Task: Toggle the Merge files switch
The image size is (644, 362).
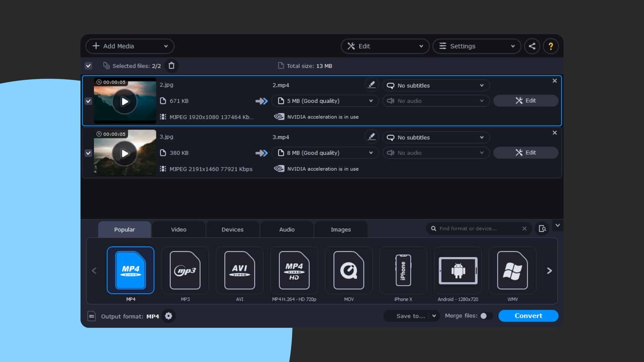Action: pyautogui.click(x=486, y=316)
